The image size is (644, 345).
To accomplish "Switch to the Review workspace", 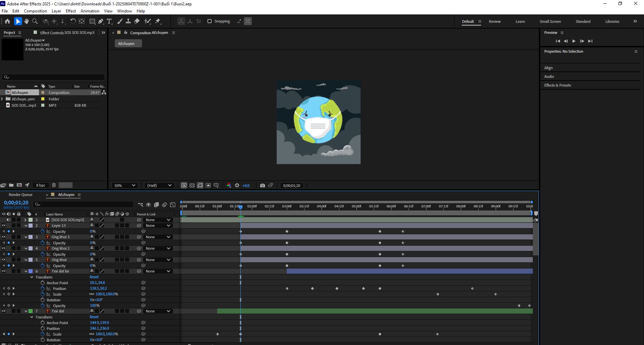I will tap(495, 21).
